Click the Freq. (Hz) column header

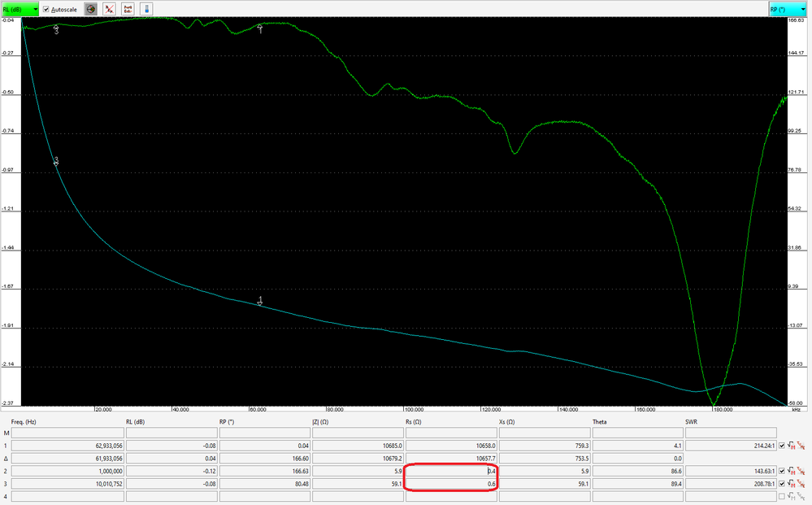[24, 422]
